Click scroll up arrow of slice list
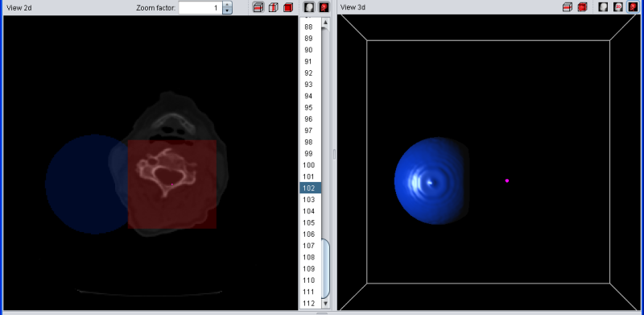Image resolution: width=644 pixels, height=315 pixels. click(326, 23)
